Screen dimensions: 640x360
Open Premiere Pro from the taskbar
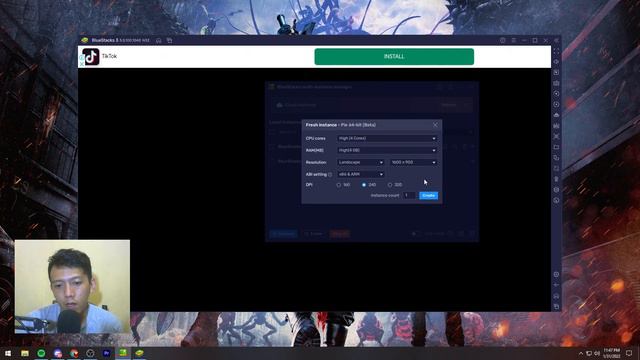click(107, 353)
